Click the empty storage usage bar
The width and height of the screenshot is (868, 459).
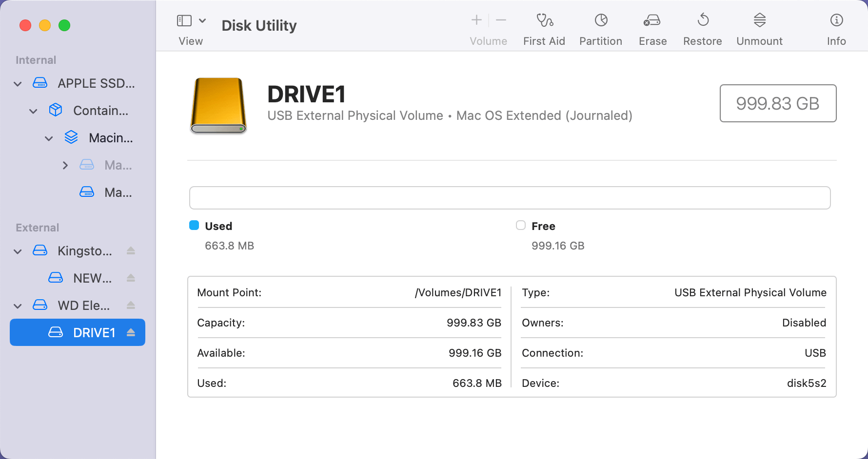click(x=510, y=198)
